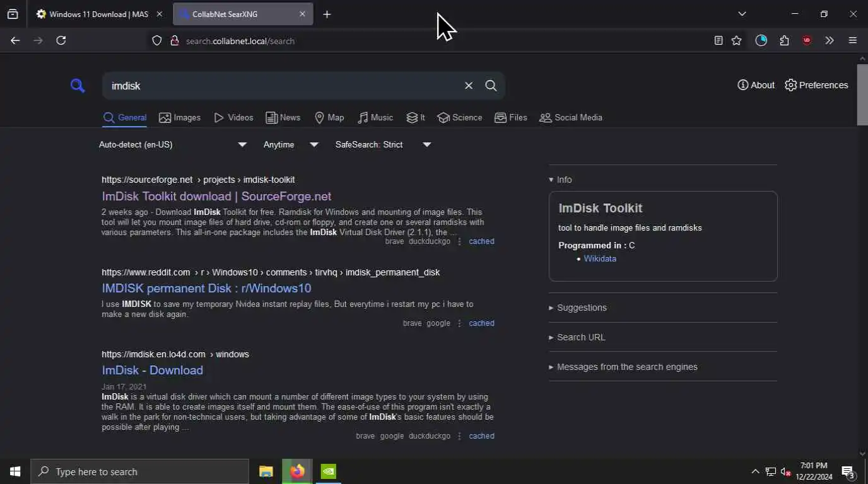Open the SafeSearch: Strict dropdown
Image resolution: width=868 pixels, height=484 pixels.
[x=383, y=144]
